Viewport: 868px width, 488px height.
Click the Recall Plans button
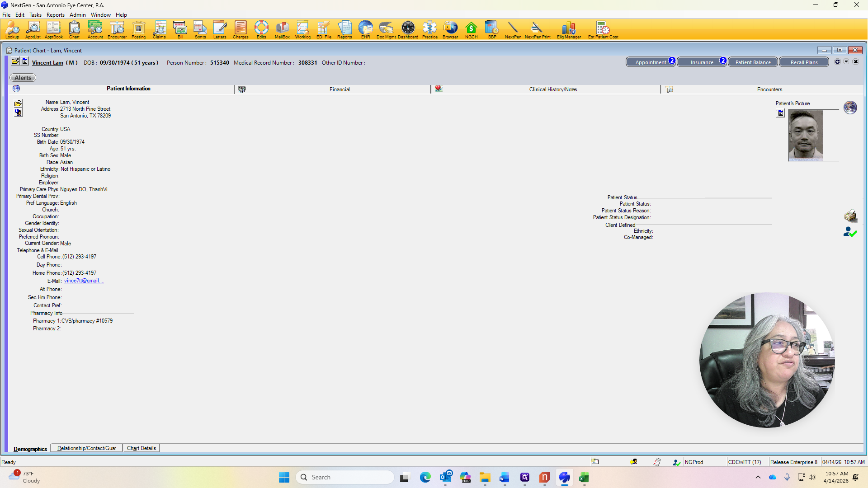pyautogui.click(x=804, y=62)
